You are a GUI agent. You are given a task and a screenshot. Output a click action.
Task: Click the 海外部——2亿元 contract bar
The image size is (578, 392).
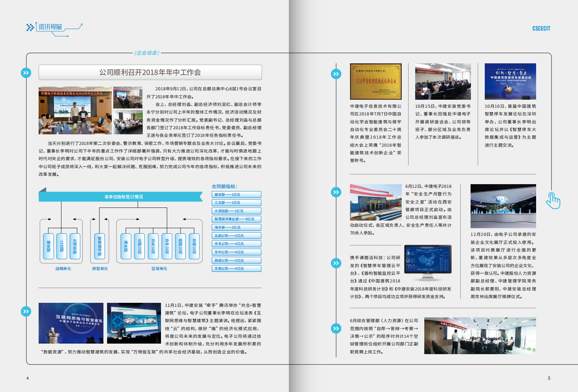pos(236,227)
